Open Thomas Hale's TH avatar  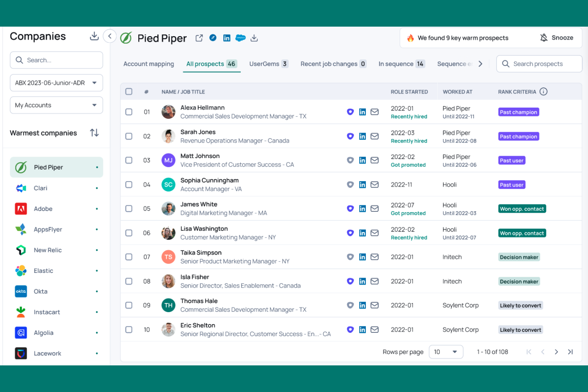tap(168, 305)
